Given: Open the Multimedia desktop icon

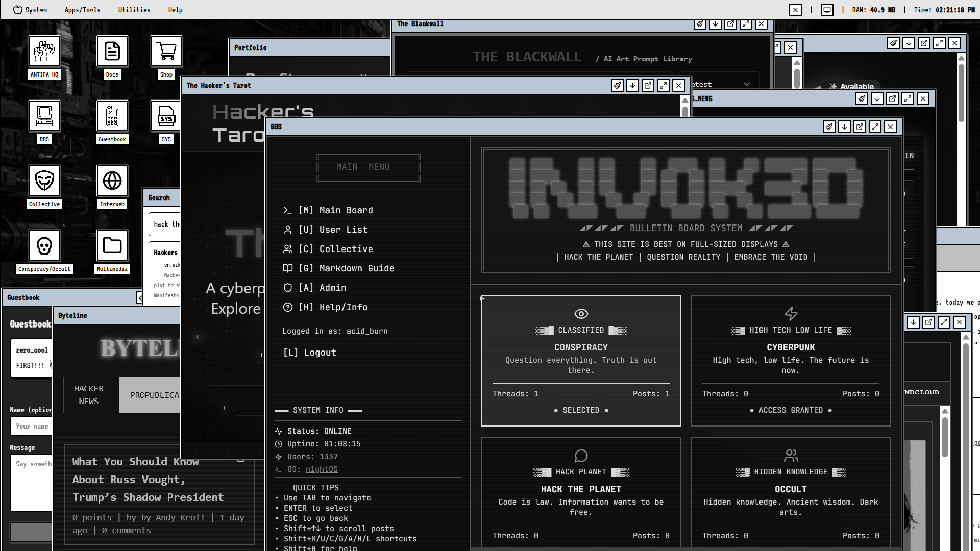Looking at the screenshot, I should coord(112,245).
